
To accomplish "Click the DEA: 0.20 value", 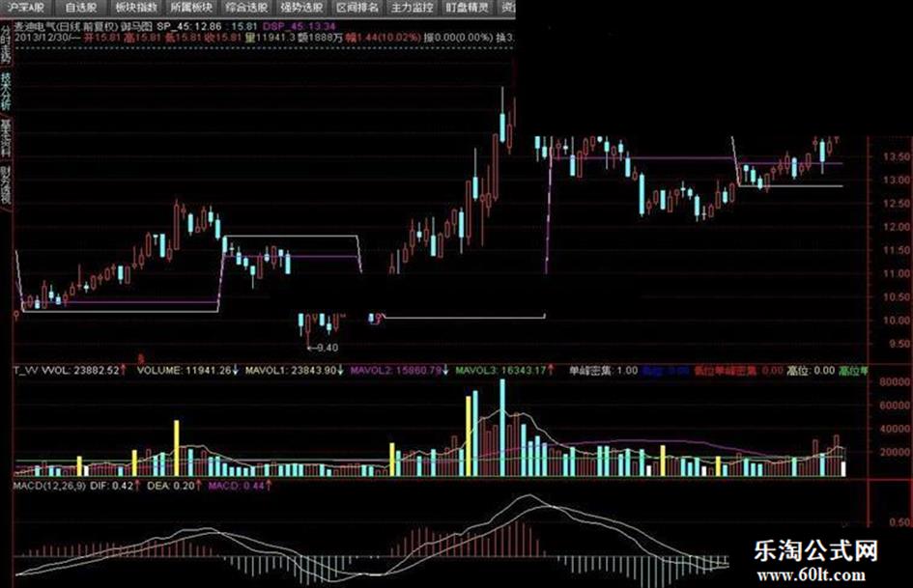I will click(171, 486).
